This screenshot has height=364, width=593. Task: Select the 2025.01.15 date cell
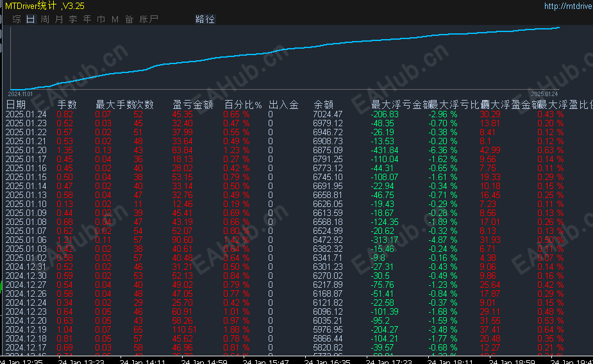coord(26,177)
